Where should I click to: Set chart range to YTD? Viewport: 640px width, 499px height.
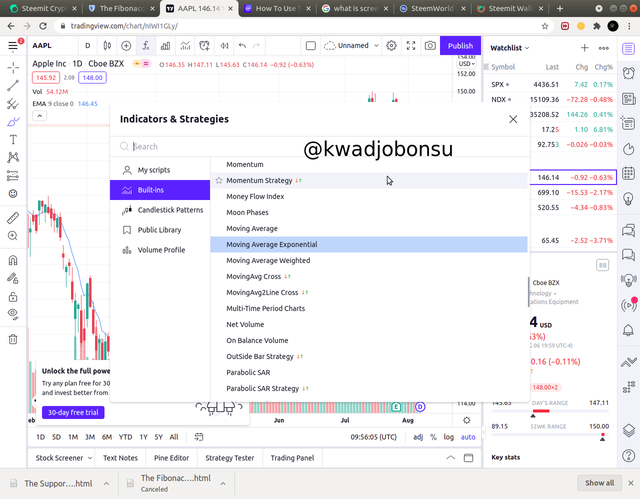(125, 437)
